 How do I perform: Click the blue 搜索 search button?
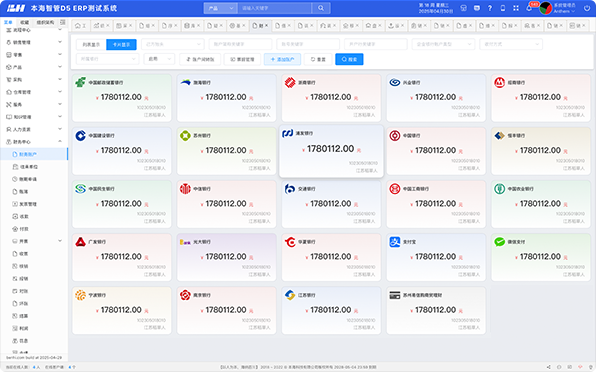[x=349, y=59]
